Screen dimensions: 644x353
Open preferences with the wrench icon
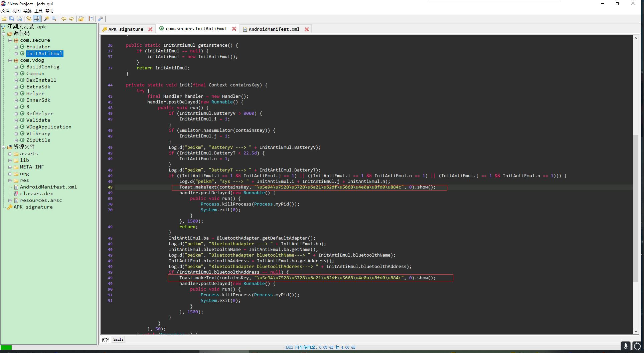point(101,19)
